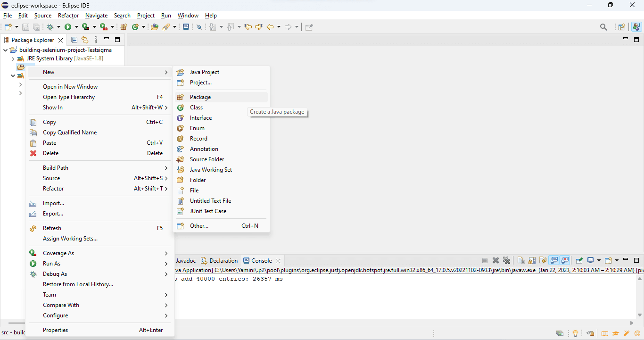Toggle Link with Editor in Package Explorer

[x=85, y=40]
